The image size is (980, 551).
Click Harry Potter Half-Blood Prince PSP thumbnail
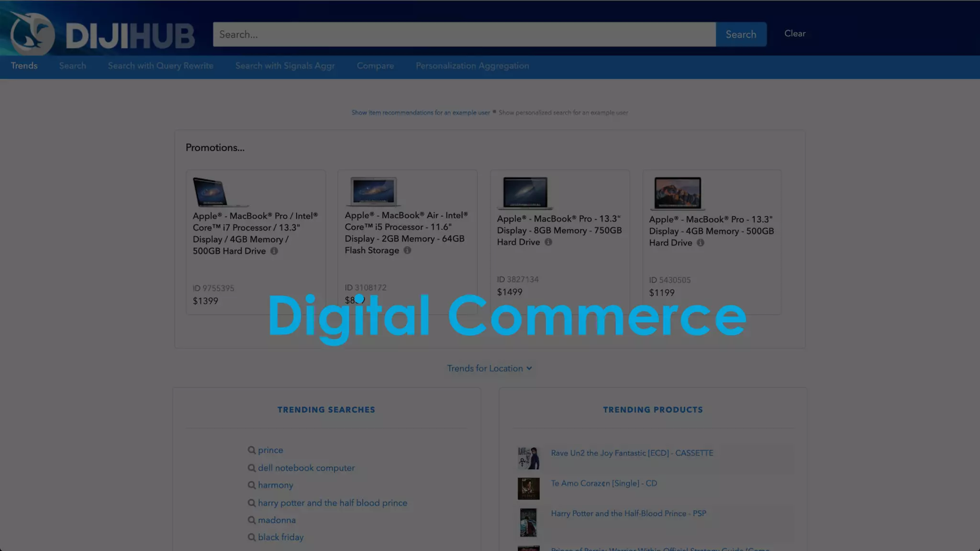[528, 522]
